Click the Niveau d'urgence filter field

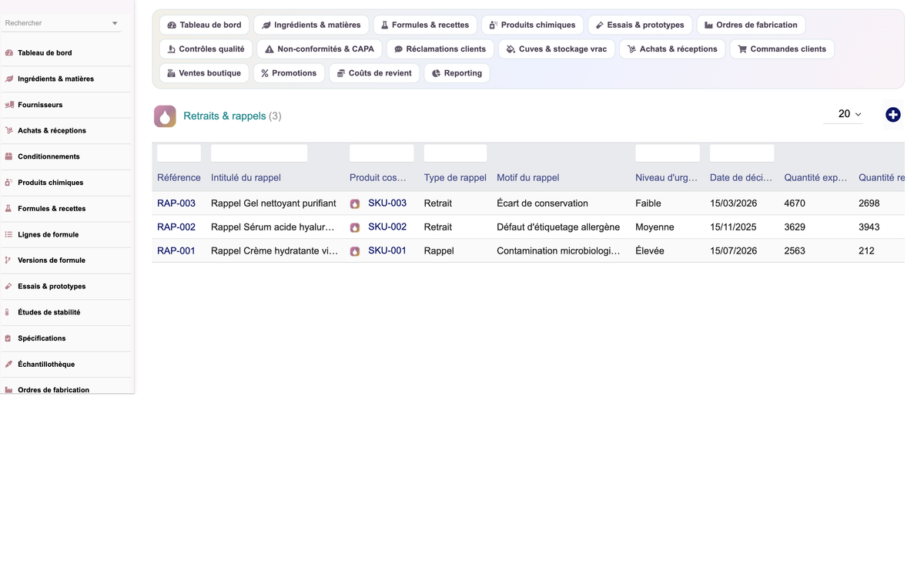coord(668,153)
